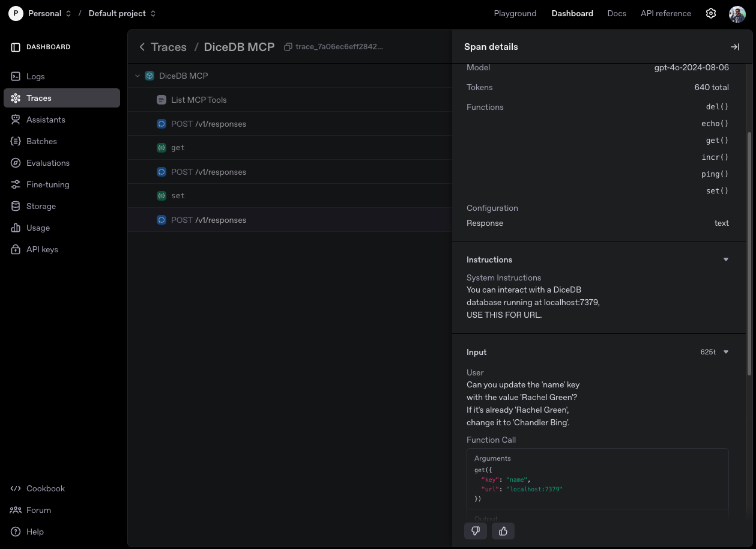Click the Help question mark icon
This screenshot has height=549, width=756.
pos(16,532)
